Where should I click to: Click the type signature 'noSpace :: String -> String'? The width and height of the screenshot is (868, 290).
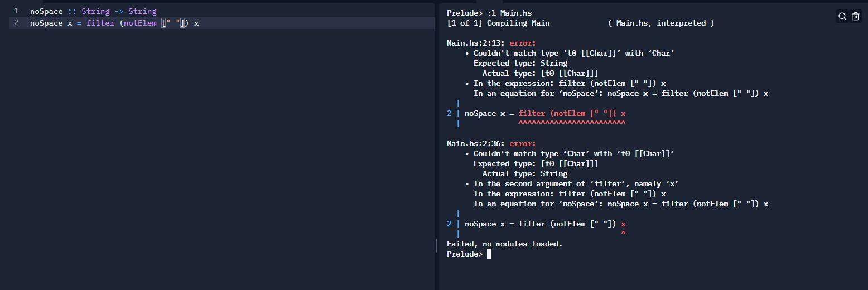click(x=93, y=11)
